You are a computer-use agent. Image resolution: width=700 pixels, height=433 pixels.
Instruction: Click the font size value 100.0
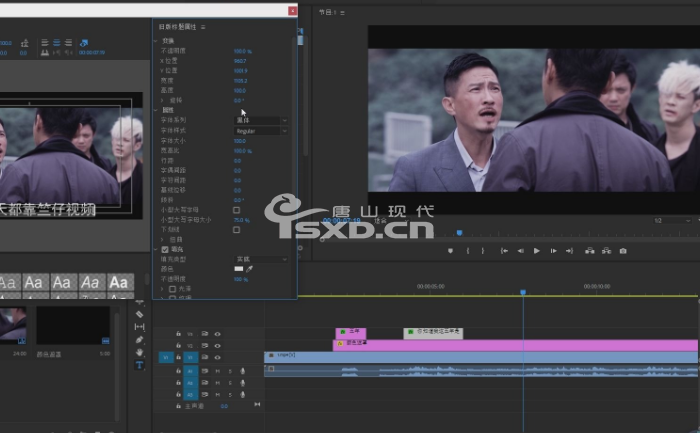(240, 141)
